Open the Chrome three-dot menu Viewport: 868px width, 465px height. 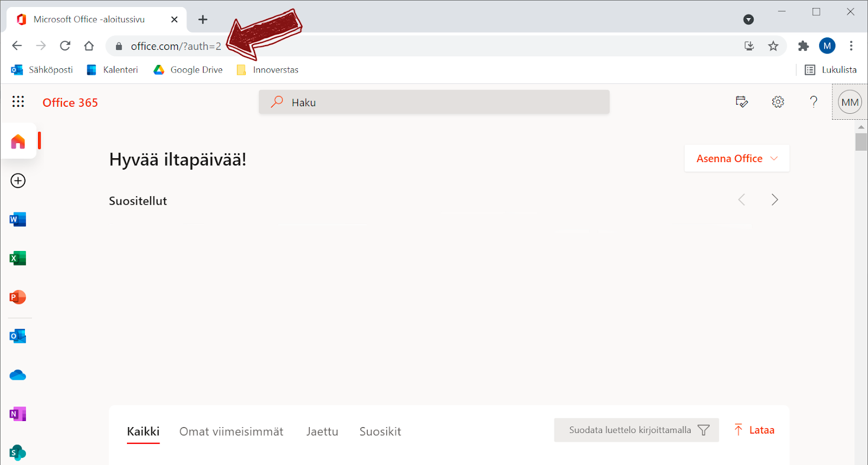point(851,46)
